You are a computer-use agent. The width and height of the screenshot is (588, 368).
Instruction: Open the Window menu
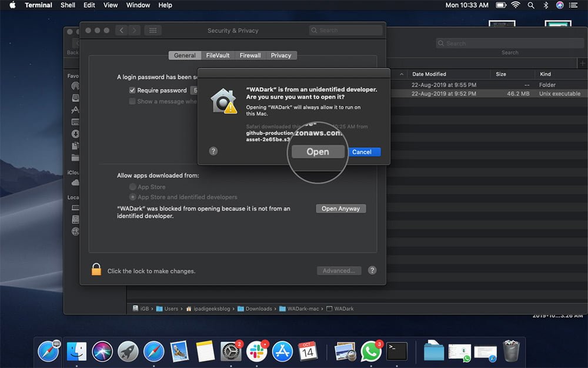[138, 5]
